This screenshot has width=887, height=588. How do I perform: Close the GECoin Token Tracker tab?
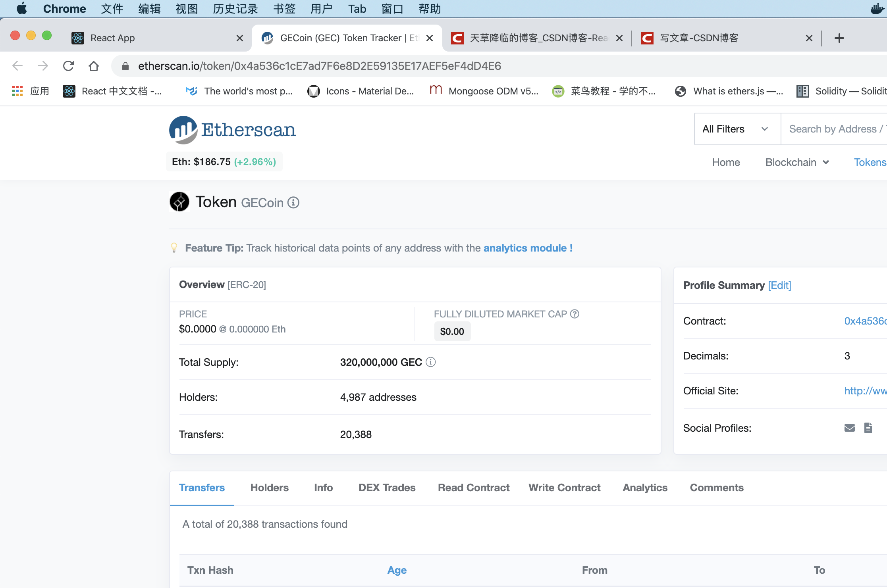[x=429, y=38]
